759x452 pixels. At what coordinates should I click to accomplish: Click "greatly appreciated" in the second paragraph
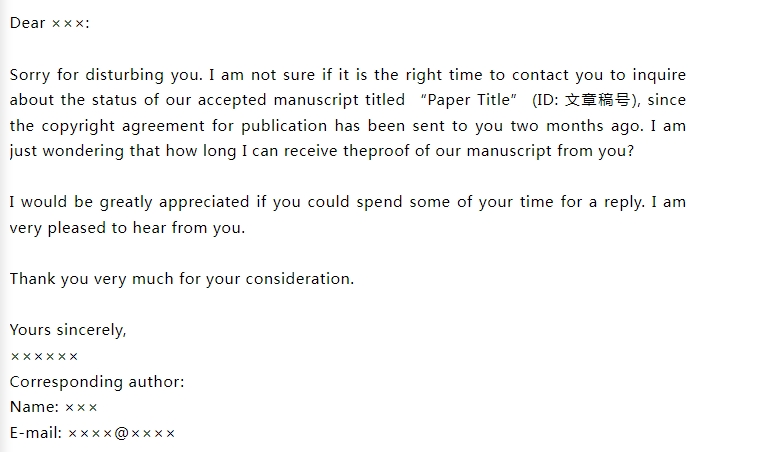point(174,202)
